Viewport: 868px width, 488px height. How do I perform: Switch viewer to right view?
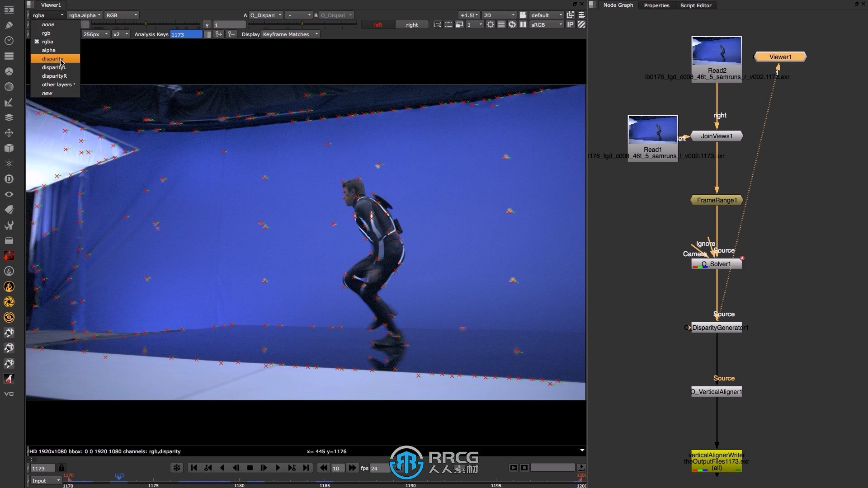click(x=412, y=24)
